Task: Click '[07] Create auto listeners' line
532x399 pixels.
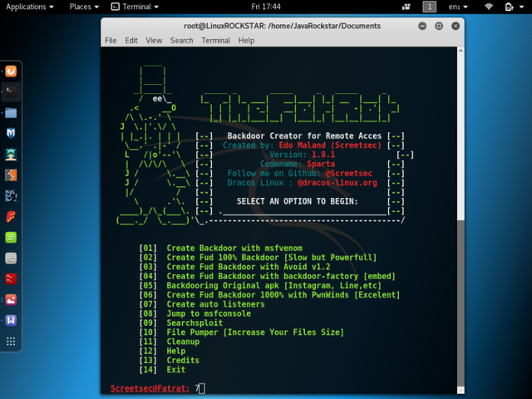Action: pos(201,304)
